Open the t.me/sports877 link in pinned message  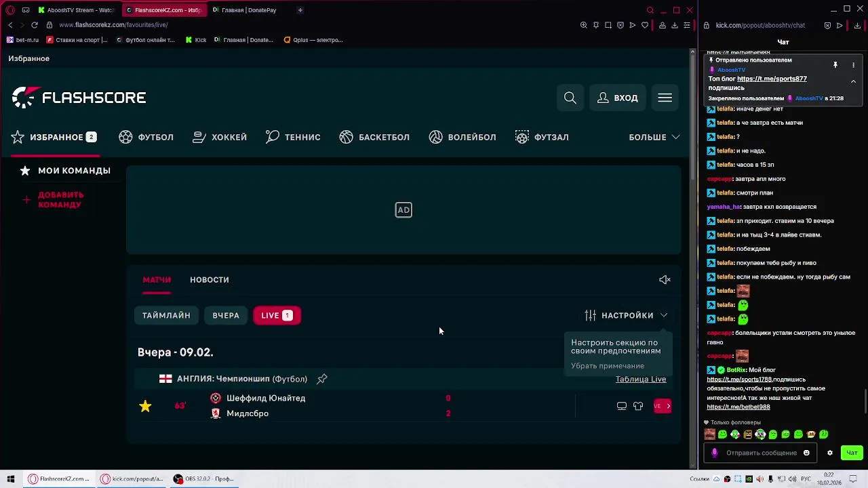coord(772,79)
